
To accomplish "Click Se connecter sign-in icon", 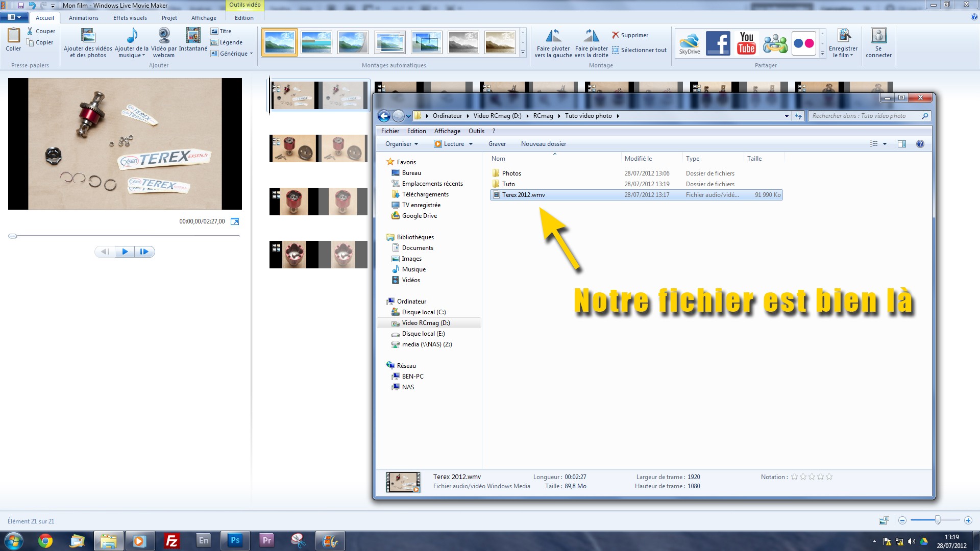I will pyautogui.click(x=878, y=36).
